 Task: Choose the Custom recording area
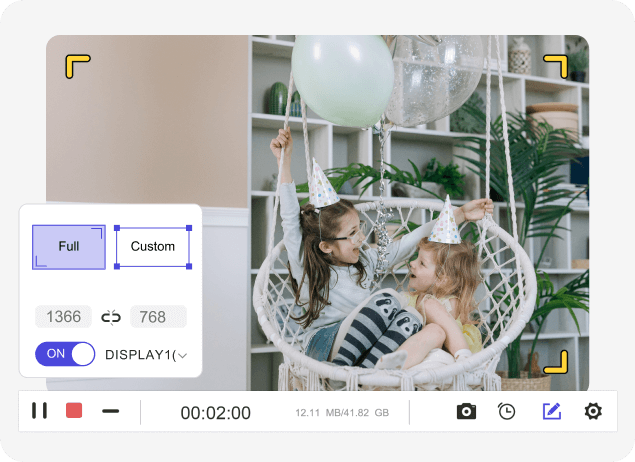(x=153, y=246)
